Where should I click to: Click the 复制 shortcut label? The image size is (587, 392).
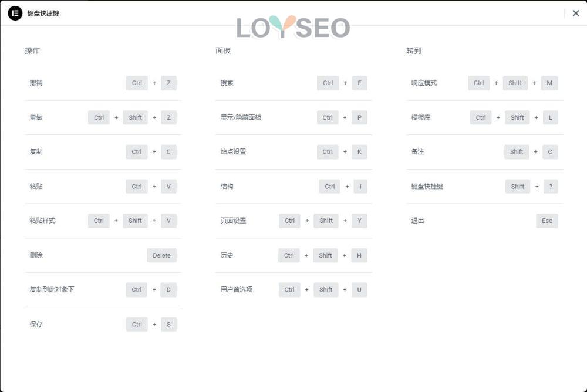pos(36,151)
